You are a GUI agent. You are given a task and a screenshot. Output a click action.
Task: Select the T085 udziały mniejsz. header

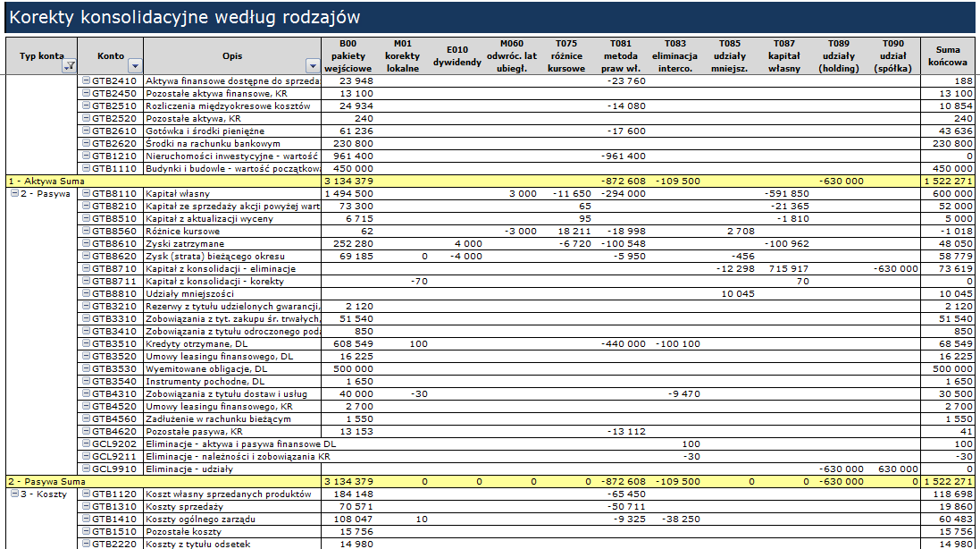(729, 55)
